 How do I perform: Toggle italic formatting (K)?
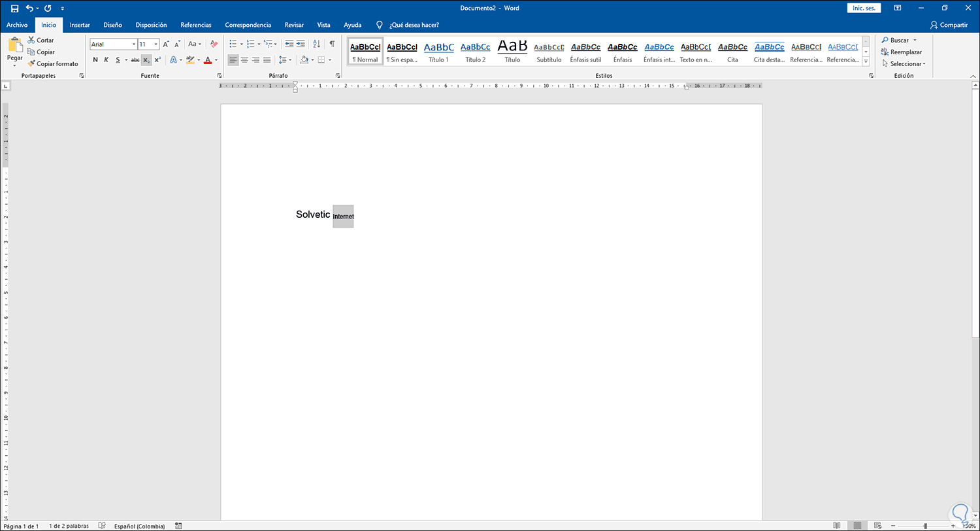click(x=106, y=60)
